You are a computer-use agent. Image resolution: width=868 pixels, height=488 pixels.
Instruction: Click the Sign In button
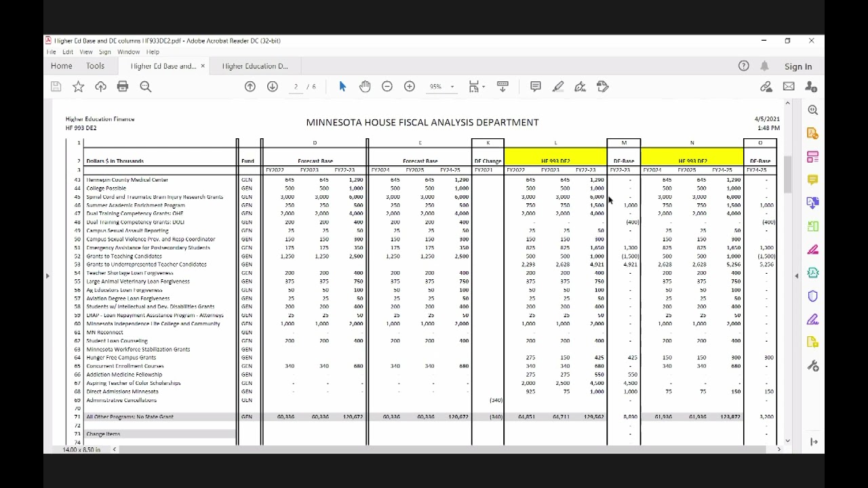(x=798, y=66)
